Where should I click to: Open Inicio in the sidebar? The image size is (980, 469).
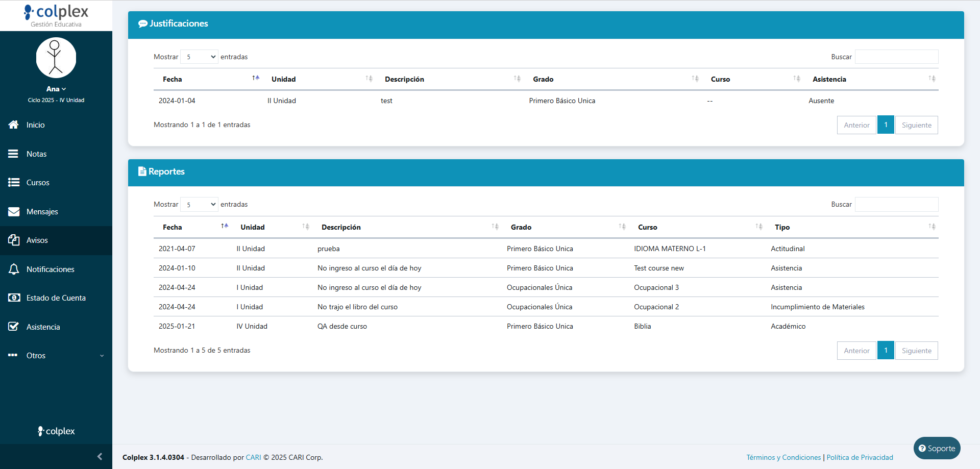click(56, 125)
